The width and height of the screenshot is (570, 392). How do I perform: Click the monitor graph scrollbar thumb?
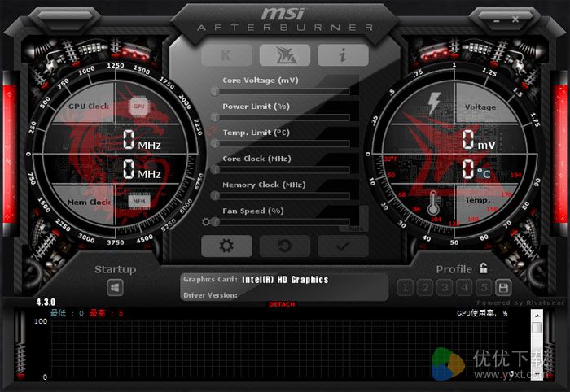(537, 328)
